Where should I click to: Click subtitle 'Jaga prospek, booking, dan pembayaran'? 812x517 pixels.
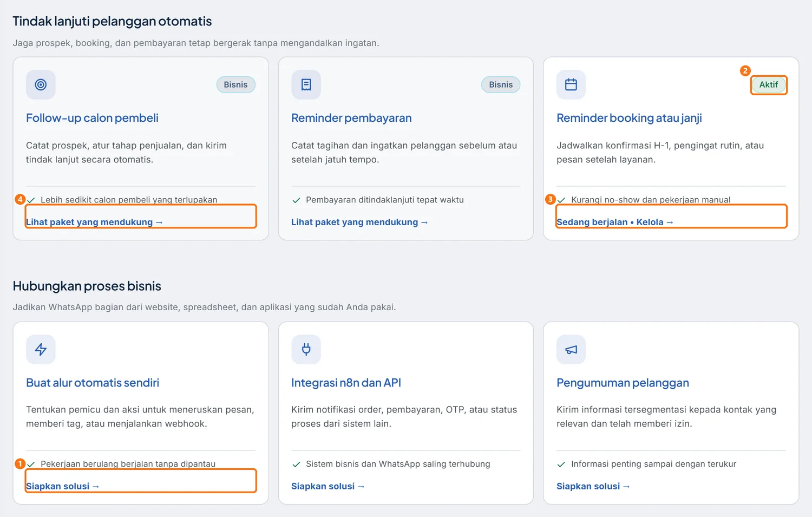pos(196,43)
